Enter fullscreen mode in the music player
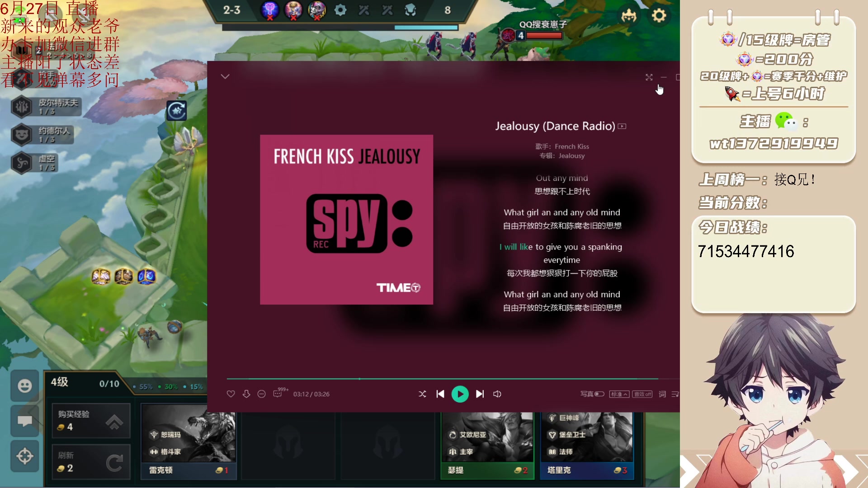This screenshot has width=868, height=488. point(649,77)
